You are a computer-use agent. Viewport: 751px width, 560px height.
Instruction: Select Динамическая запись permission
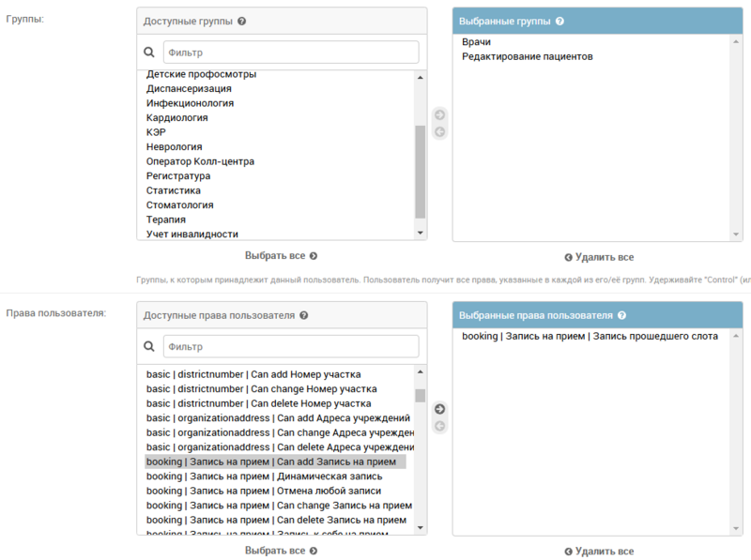tap(265, 477)
